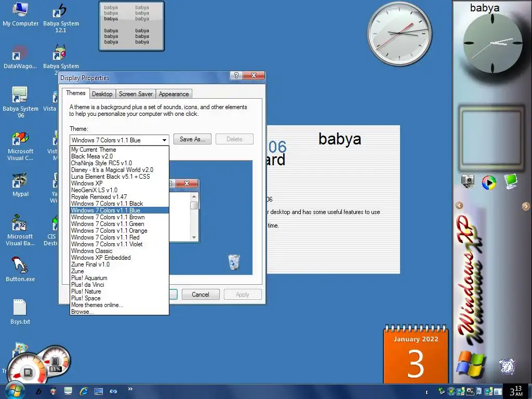Open Babya System 12.1 desktop shortcut

click(61, 19)
